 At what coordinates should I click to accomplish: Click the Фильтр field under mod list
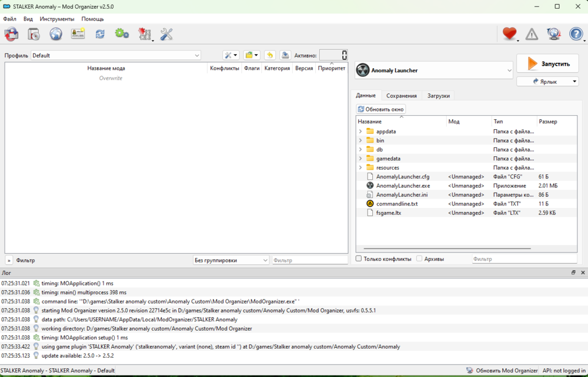click(x=310, y=260)
